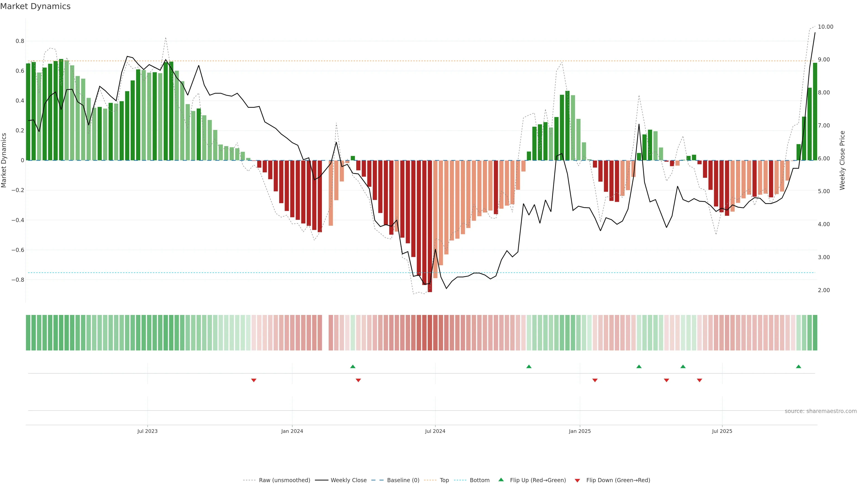Click the source: sharemaestro.com text
Screen dimensions: 868x488
[821, 411]
